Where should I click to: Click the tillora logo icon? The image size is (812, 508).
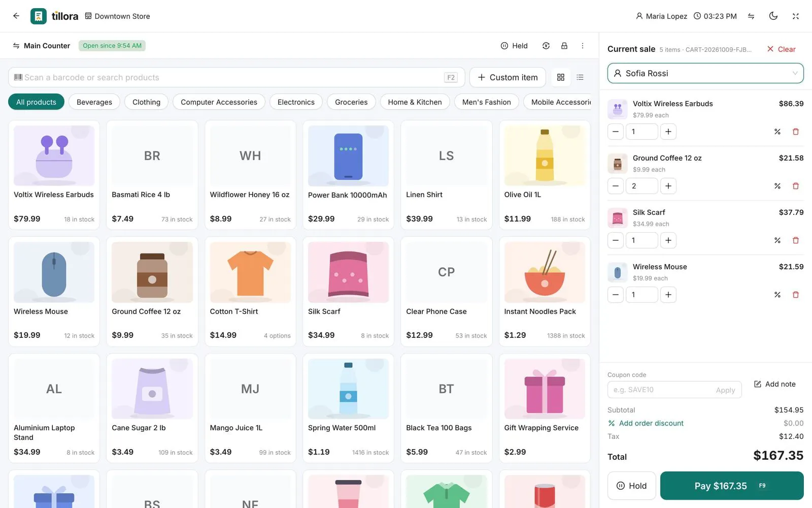(39, 16)
